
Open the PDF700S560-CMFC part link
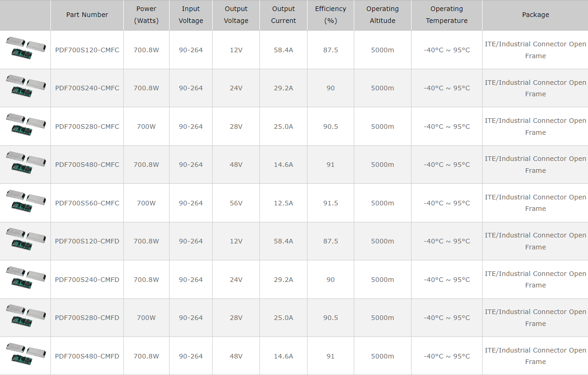pyautogui.click(x=87, y=203)
